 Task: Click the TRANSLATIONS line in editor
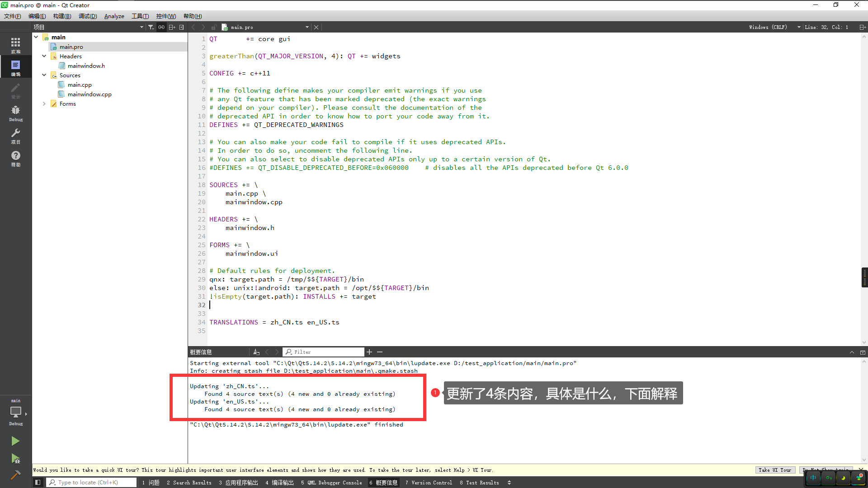[274, 322]
